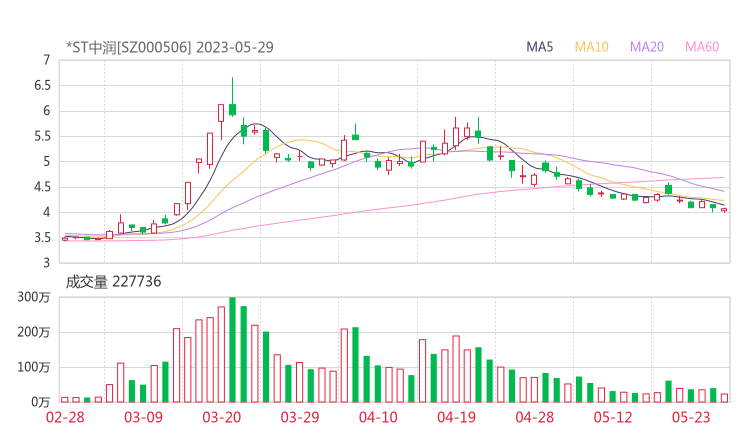The height and width of the screenshot is (440, 740).
Task: Click the price axis label 3.5
Action: pos(42,237)
